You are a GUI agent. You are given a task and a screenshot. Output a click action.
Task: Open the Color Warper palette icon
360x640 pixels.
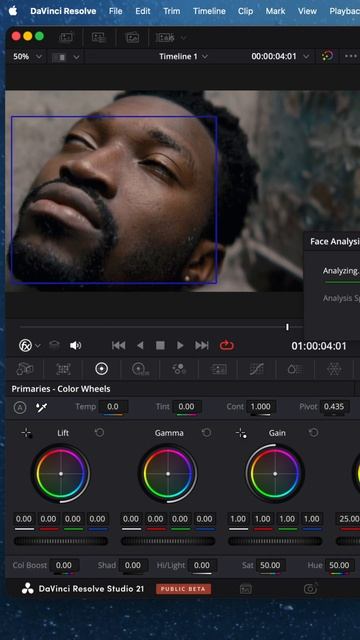click(x=295, y=369)
